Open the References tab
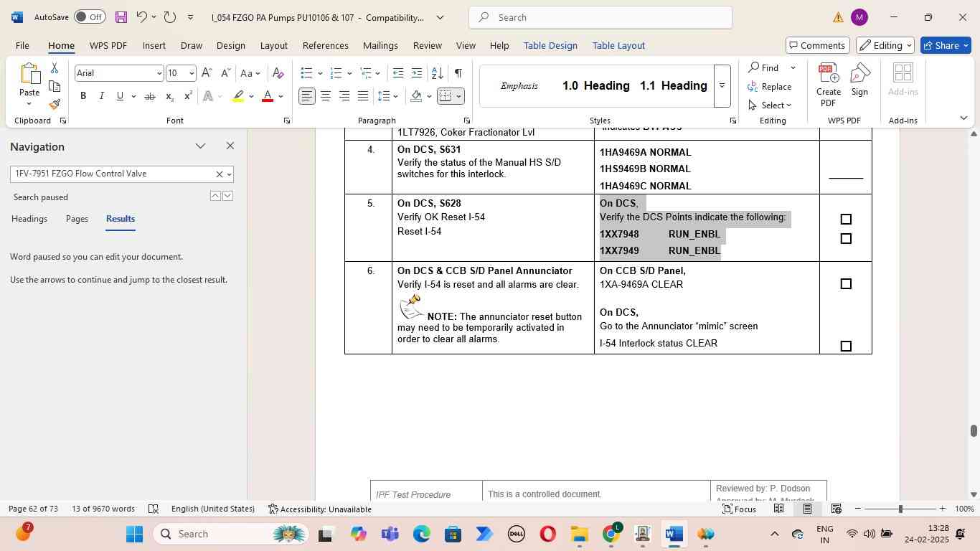This screenshot has height=551, width=980. [325, 45]
